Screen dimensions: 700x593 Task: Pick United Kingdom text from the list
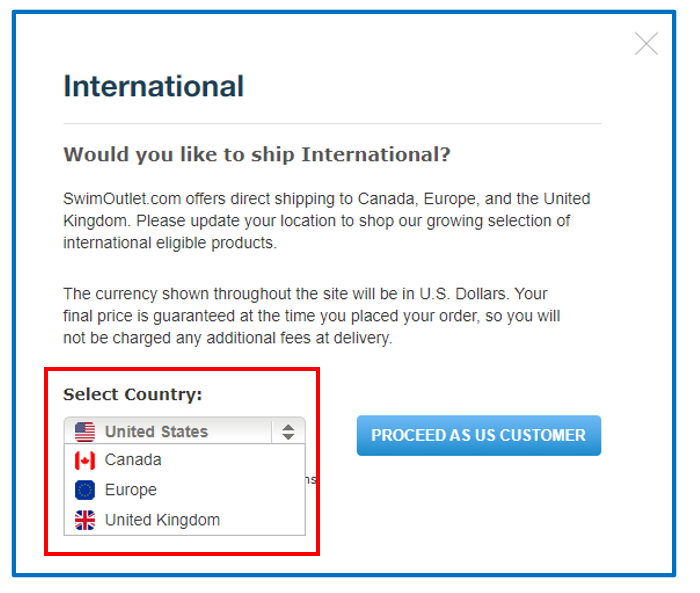click(162, 520)
